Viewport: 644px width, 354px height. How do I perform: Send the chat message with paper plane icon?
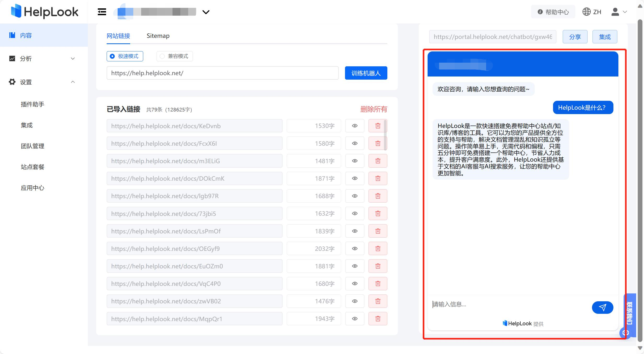point(602,307)
